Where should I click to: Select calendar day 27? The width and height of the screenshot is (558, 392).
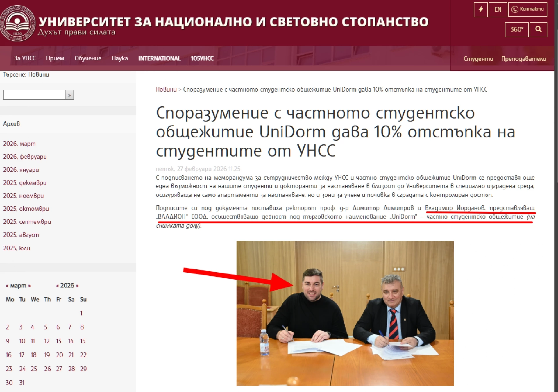(59, 369)
